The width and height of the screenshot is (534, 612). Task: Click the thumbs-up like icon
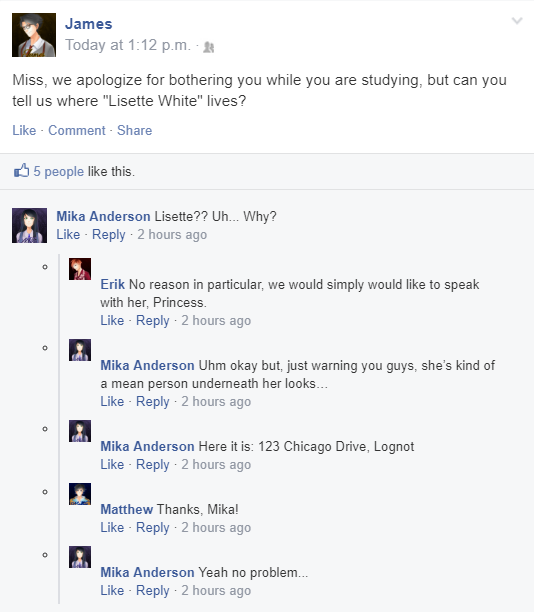pos(21,171)
